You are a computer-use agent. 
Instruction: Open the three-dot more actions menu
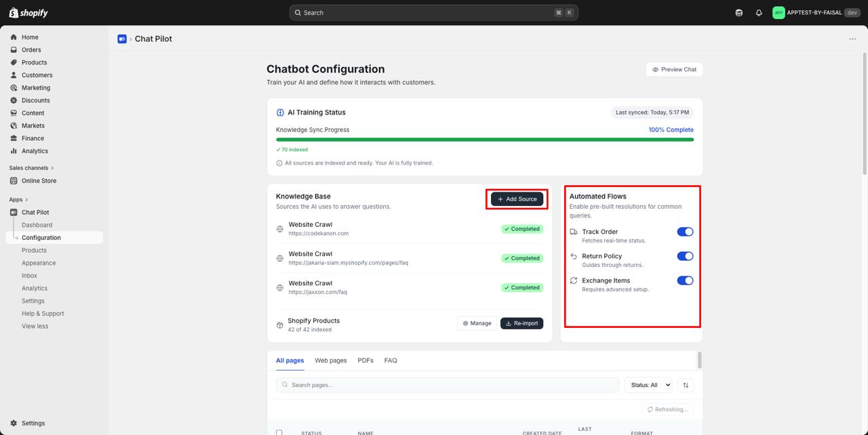(852, 39)
